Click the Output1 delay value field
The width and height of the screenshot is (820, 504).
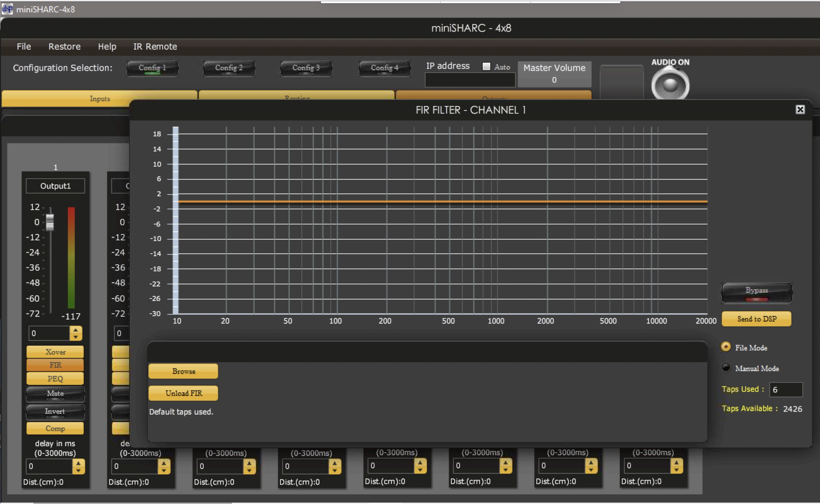(x=49, y=466)
